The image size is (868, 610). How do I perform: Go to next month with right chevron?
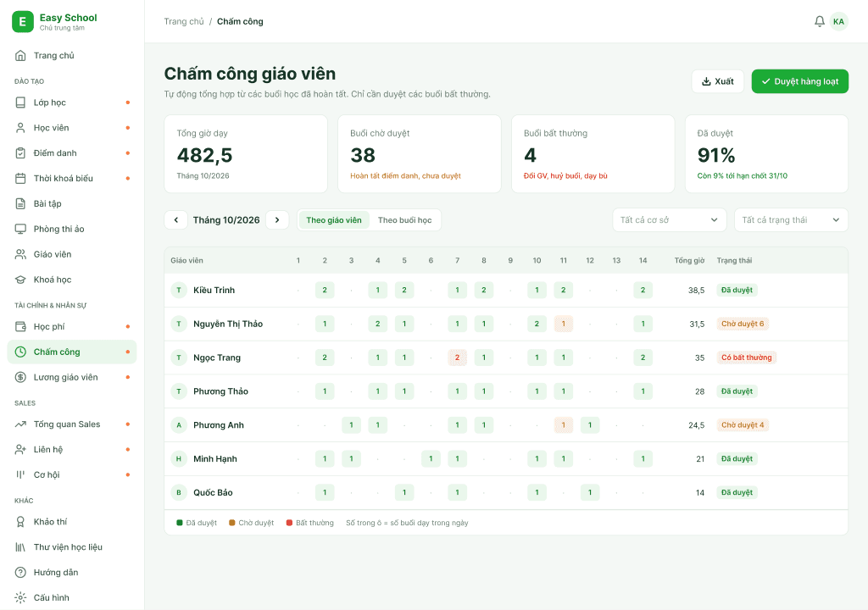[277, 219]
